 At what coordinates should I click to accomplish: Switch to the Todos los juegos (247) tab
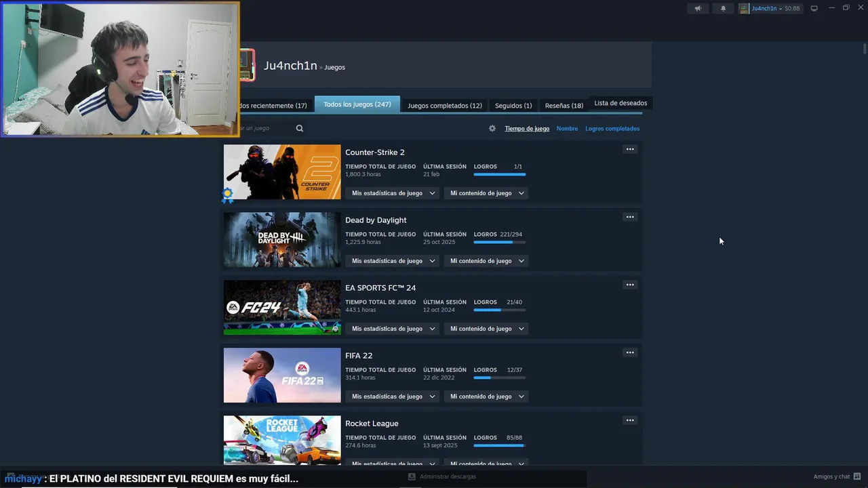(x=357, y=104)
